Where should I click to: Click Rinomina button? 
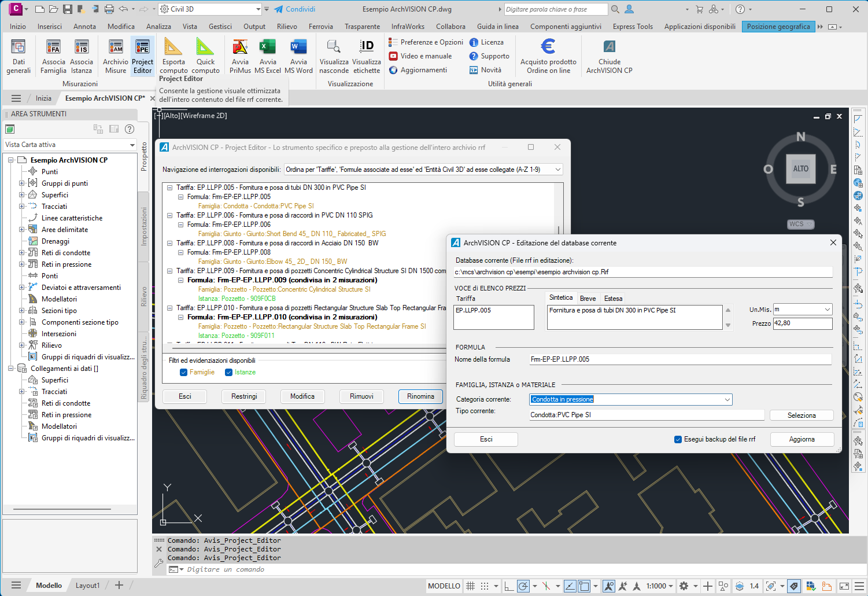click(x=420, y=396)
